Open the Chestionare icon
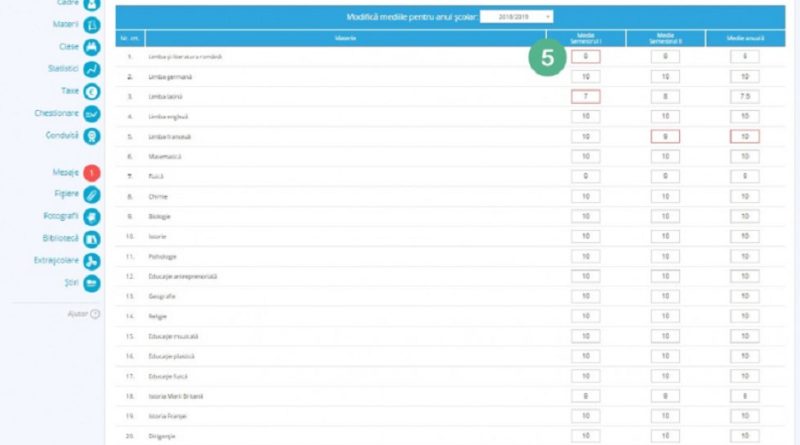The width and height of the screenshot is (800, 445). tap(92, 114)
